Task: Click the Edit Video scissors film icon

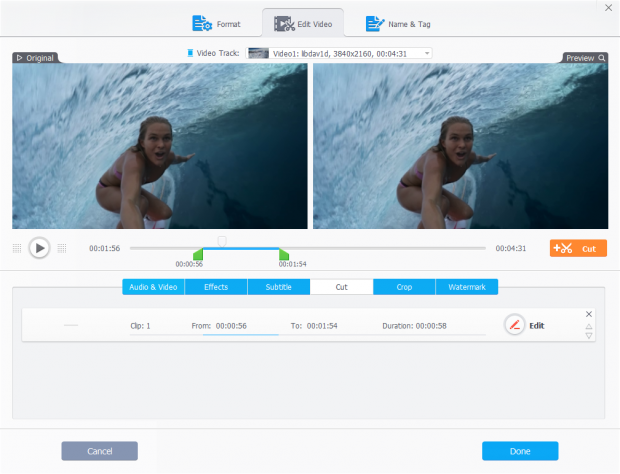Action: (284, 24)
